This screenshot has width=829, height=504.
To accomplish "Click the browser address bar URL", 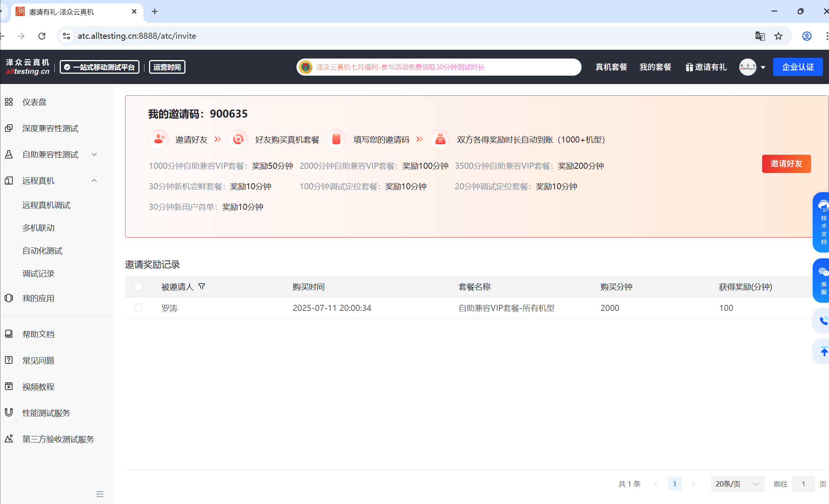I will click(137, 36).
